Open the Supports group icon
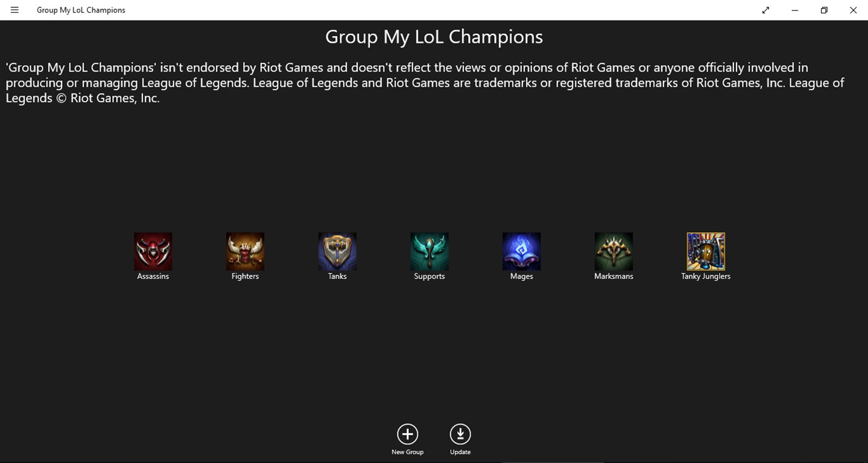868x463 pixels. pyautogui.click(x=429, y=251)
